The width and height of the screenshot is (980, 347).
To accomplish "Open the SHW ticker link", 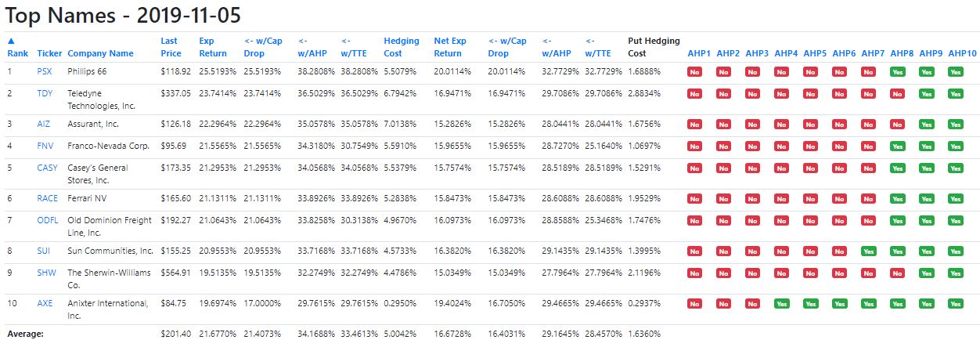I will (45, 273).
